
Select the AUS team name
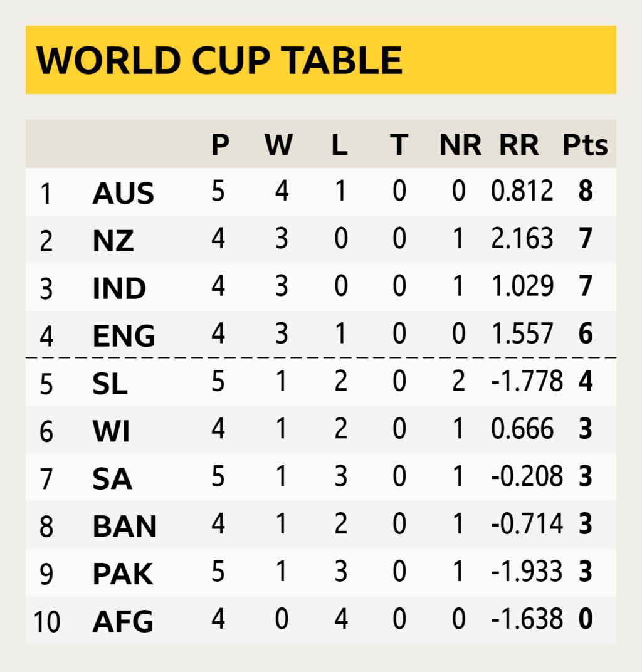123,193
